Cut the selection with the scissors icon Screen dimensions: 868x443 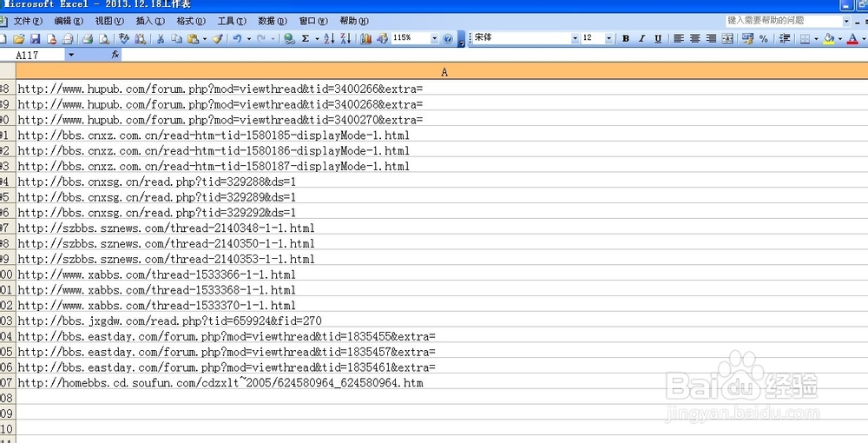click(x=161, y=39)
